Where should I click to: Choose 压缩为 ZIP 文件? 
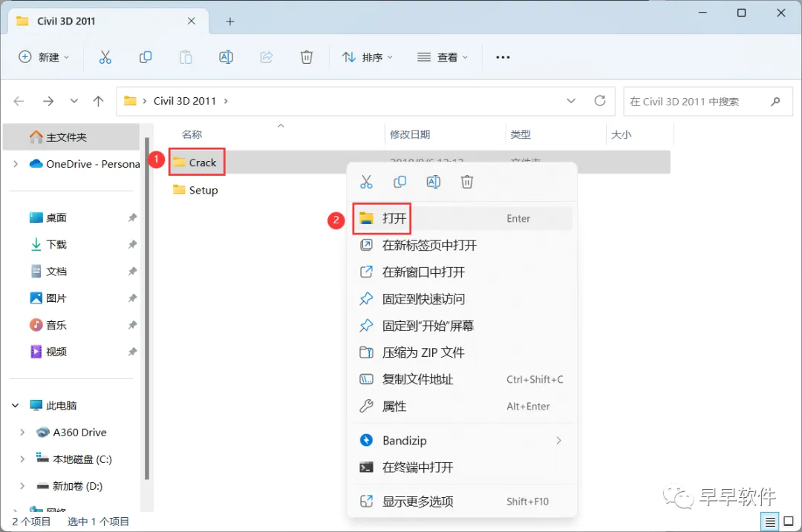point(463,352)
